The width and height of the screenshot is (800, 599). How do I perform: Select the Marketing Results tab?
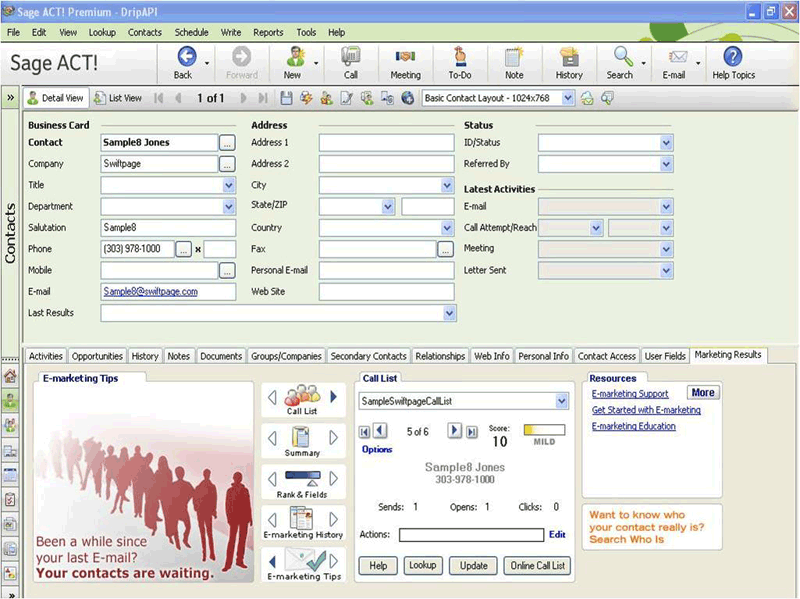point(728,355)
